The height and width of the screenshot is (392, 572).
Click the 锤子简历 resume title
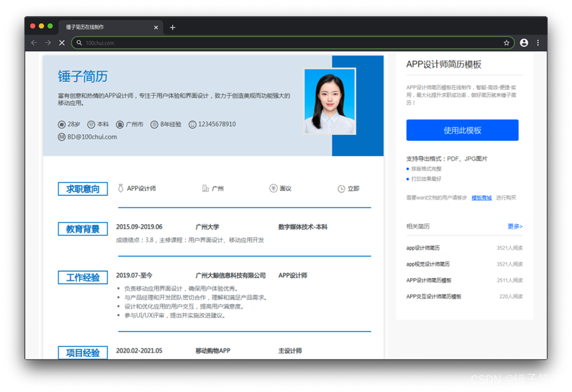[x=83, y=77]
